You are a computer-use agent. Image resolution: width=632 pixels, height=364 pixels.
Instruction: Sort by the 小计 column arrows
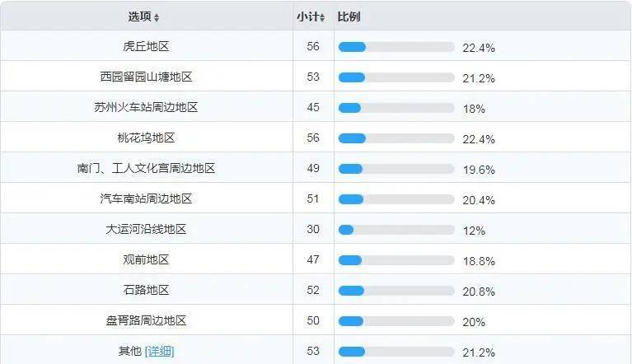(x=322, y=17)
